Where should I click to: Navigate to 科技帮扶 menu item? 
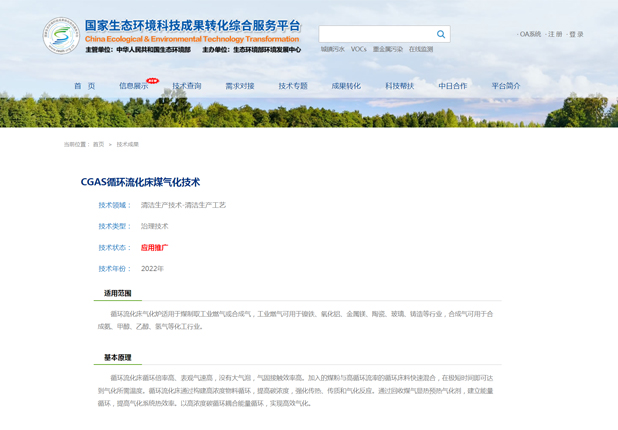399,86
